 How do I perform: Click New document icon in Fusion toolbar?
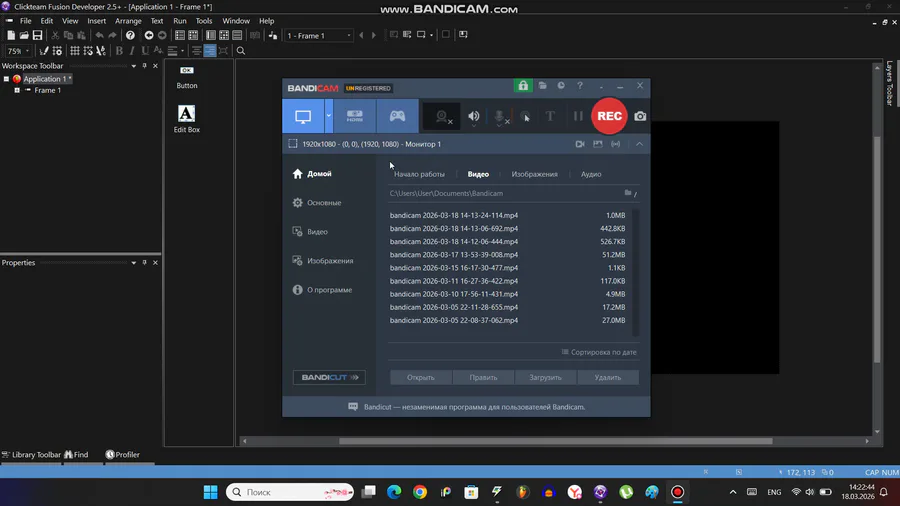(11, 36)
